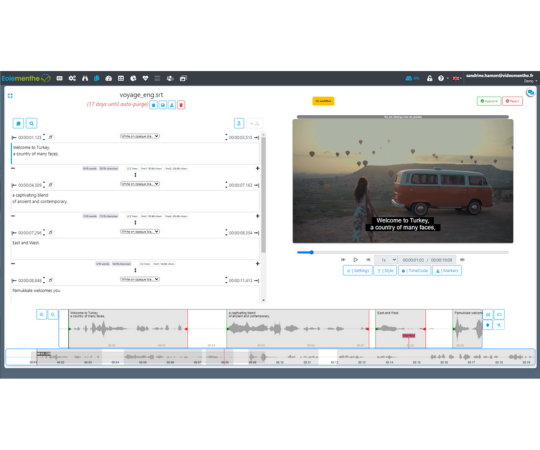540x450 pixels.
Task: Click the zoom in waveform button
Action: [41, 314]
